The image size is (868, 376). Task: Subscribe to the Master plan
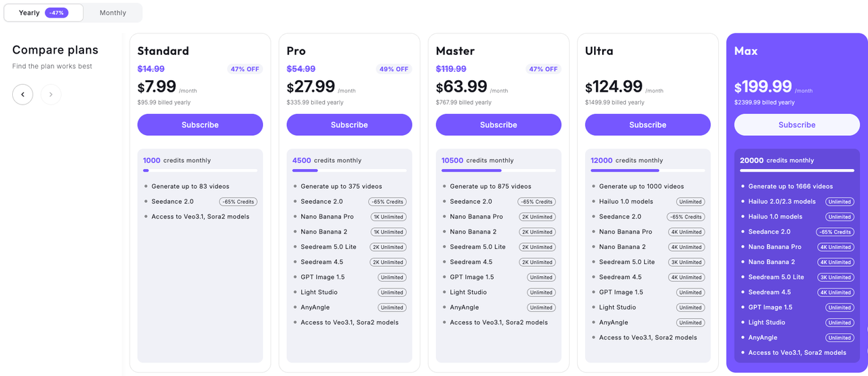click(498, 125)
